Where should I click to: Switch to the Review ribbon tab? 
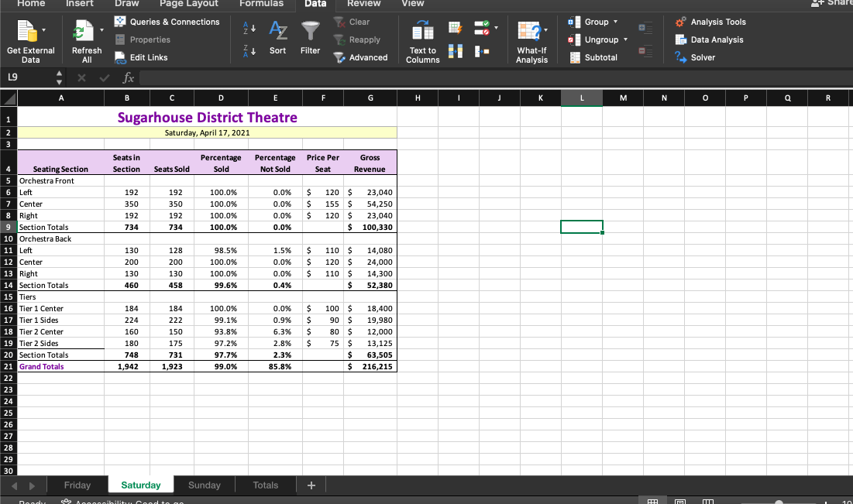tap(364, 4)
